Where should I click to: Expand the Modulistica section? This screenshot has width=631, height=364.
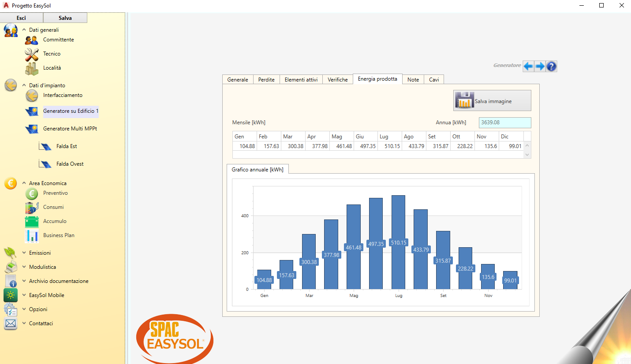[24, 267]
